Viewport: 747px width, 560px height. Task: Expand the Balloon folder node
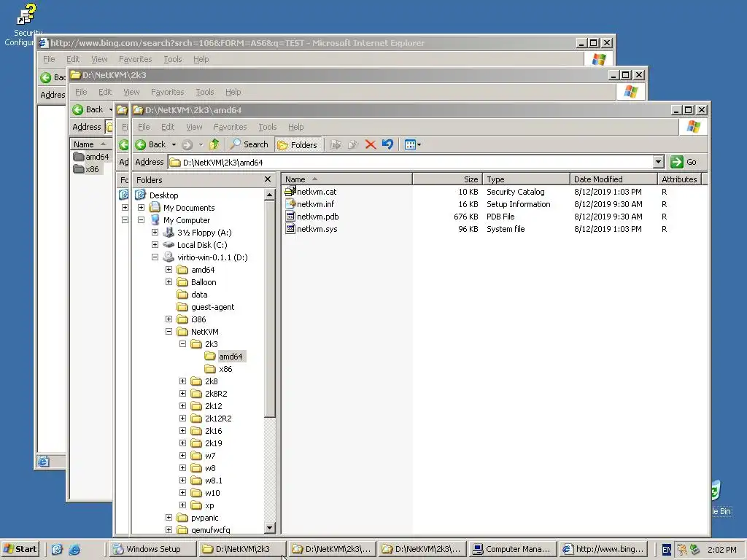(x=169, y=282)
